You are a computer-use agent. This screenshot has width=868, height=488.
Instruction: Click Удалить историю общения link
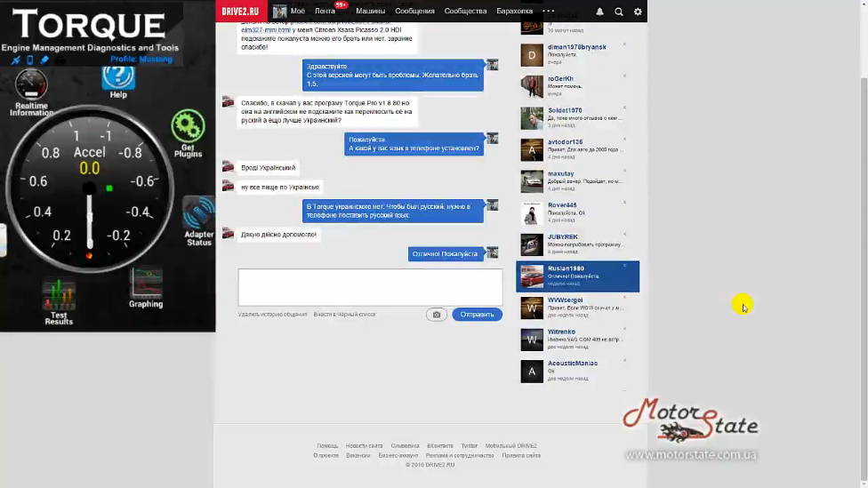(272, 315)
